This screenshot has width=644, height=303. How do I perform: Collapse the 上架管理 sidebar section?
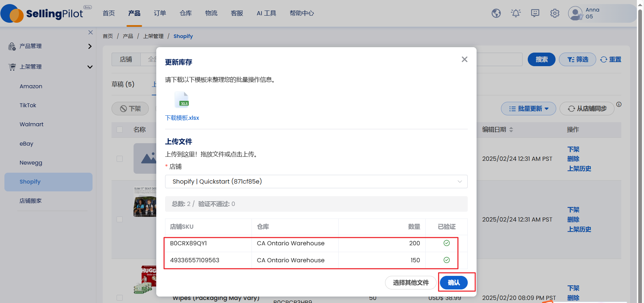tap(90, 67)
